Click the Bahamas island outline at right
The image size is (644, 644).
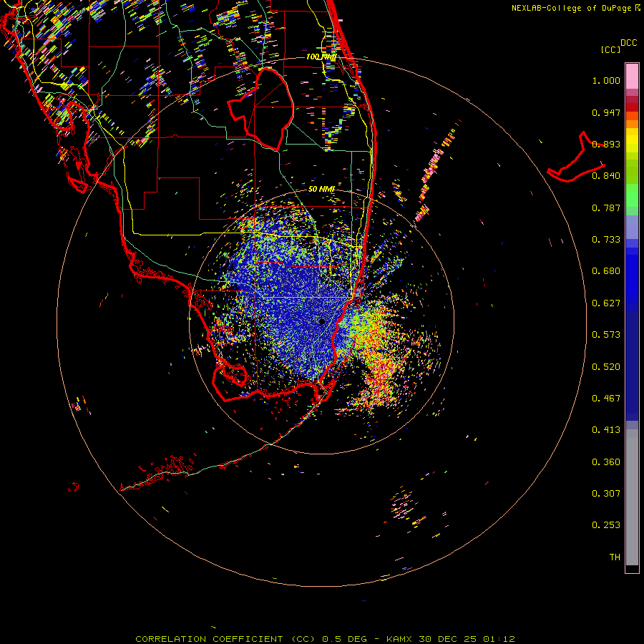[577, 158]
